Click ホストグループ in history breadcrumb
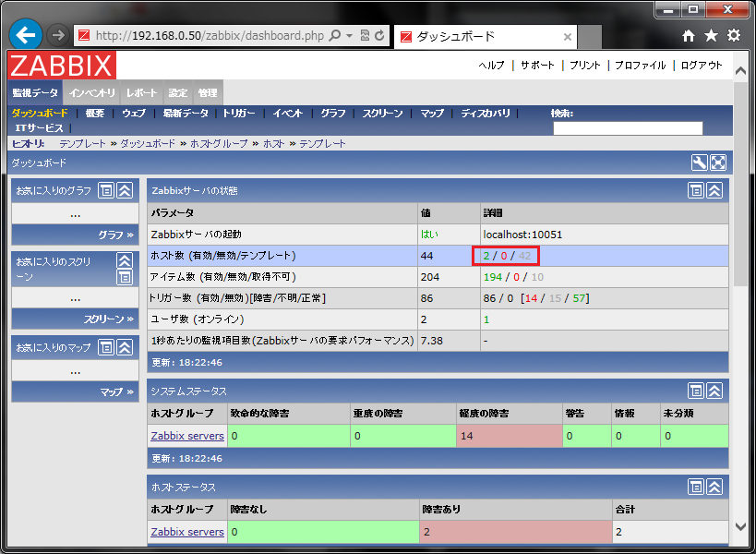 (219, 144)
